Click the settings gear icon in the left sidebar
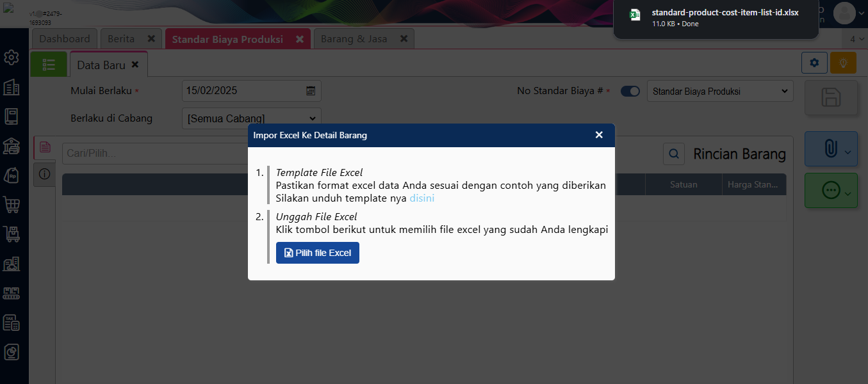Screen dimensions: 868x384 (12, 58)
